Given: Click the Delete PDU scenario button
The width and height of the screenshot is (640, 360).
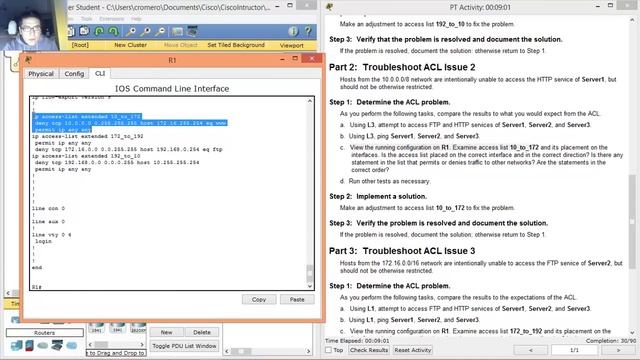Looking at the screenshot, I should (202, 332).
